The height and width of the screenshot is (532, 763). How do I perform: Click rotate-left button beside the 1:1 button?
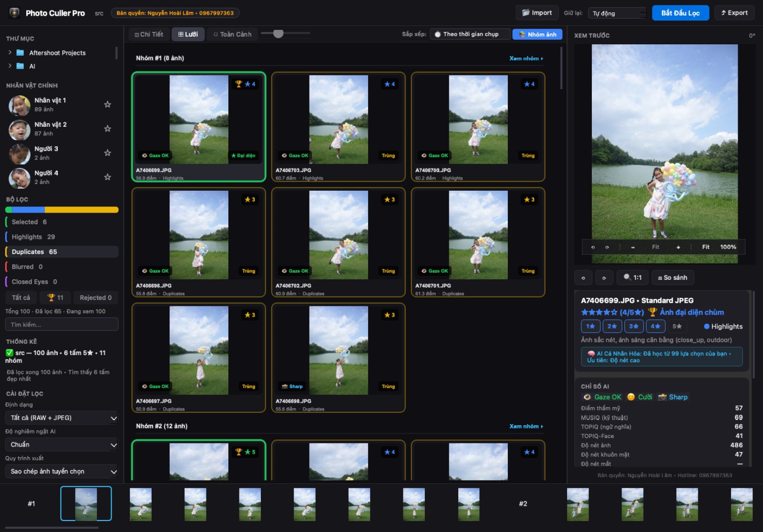[583, 277]
